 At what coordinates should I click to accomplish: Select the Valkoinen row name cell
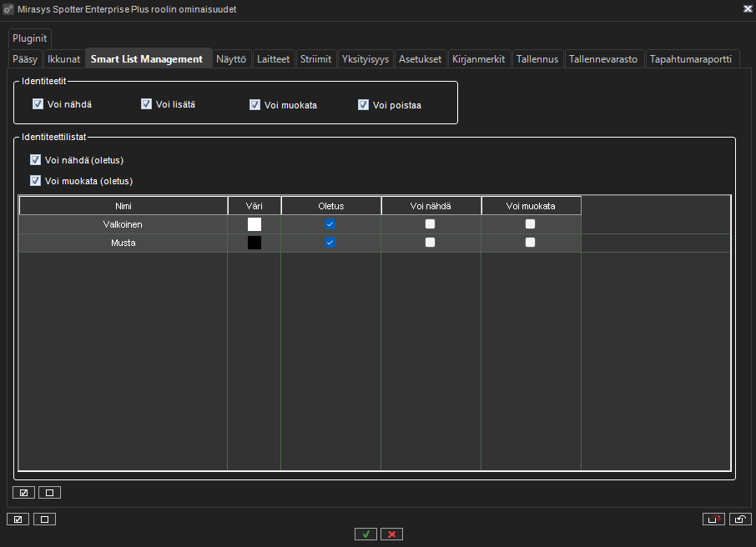123,224
